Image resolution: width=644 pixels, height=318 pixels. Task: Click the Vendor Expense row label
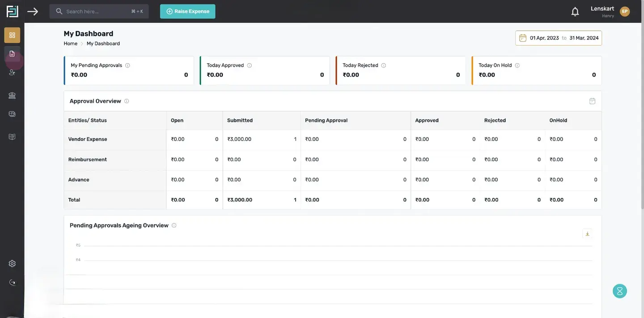(x=88, y=139)
